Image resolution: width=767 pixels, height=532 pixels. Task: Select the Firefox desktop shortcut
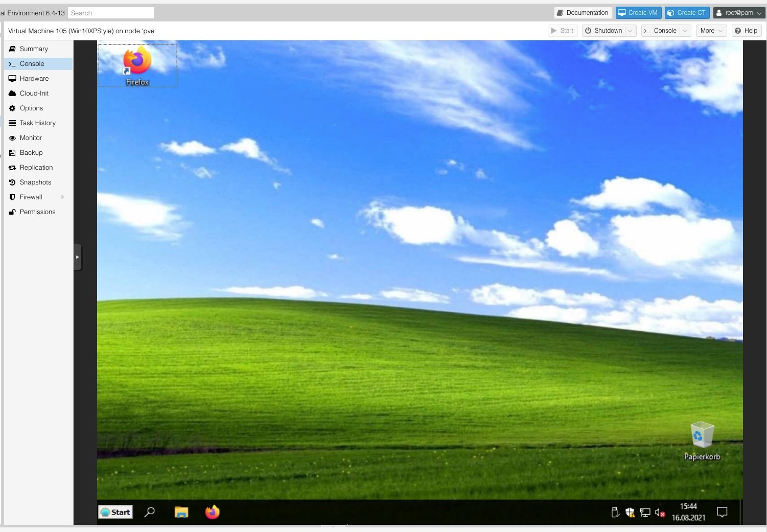point(137,65)
